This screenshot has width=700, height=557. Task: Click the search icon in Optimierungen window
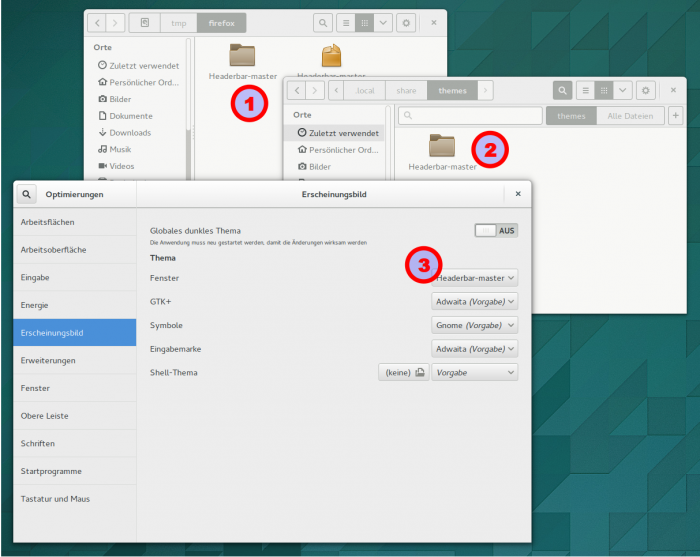click(x=26, y=194)
